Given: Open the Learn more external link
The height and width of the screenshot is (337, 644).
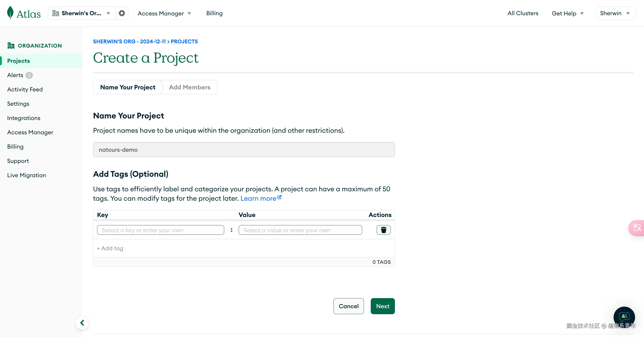Looking at the screenshot, I should tap(261, 198).
